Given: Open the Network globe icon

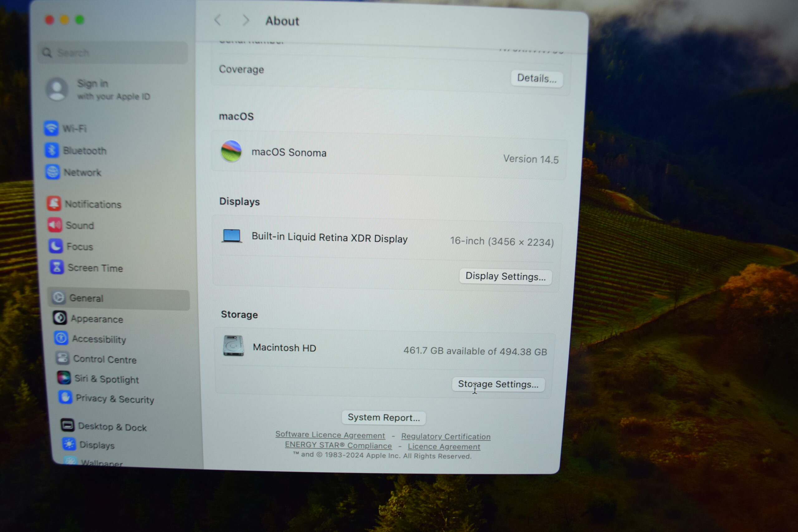Looking at the screenshot, I should click(53, 172).
